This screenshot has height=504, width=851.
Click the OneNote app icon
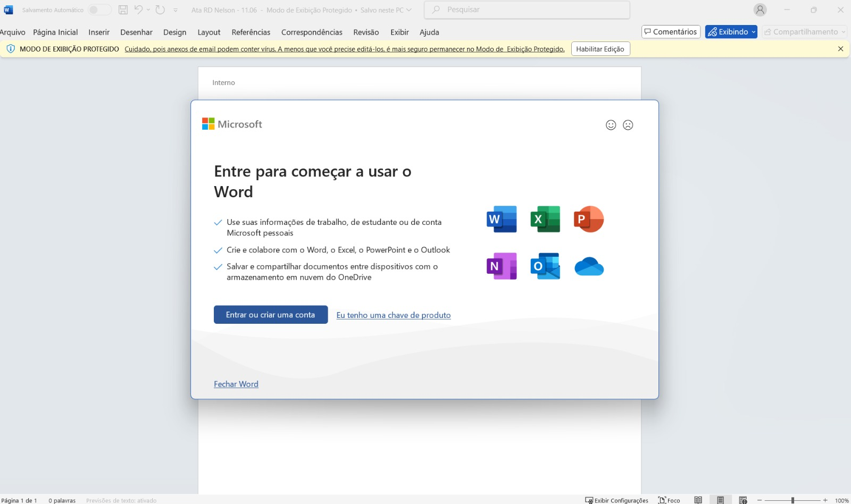tap(502, 266)
